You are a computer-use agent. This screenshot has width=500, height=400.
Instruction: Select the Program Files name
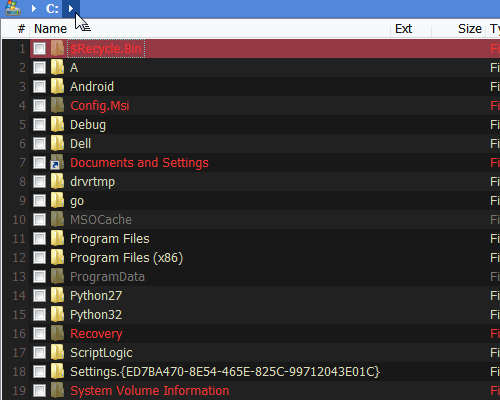110,239
